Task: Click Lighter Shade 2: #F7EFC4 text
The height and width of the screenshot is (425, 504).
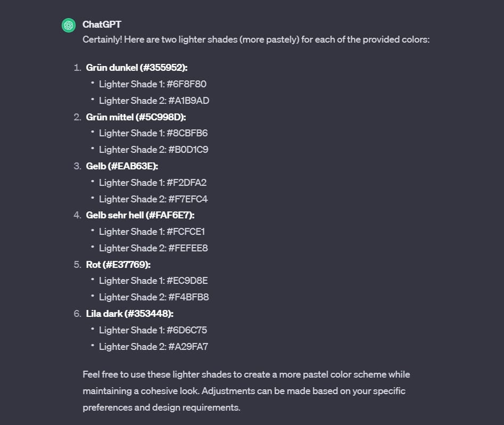Action: 153,199
